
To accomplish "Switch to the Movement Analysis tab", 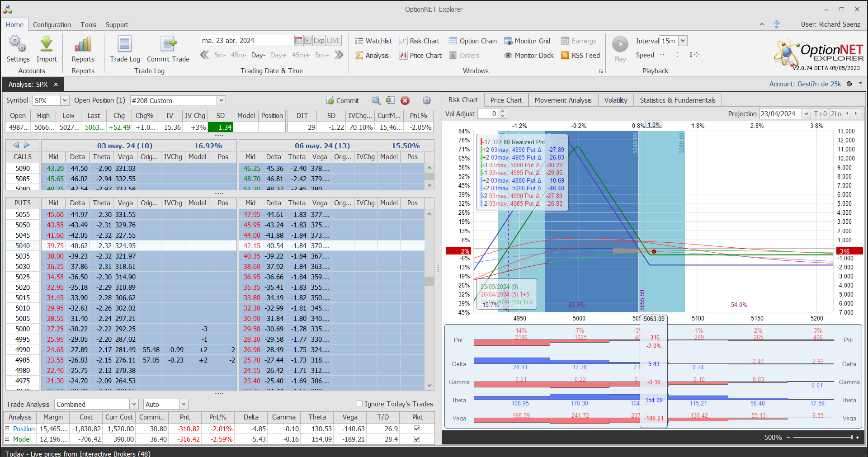I will (x=563, y=100).
